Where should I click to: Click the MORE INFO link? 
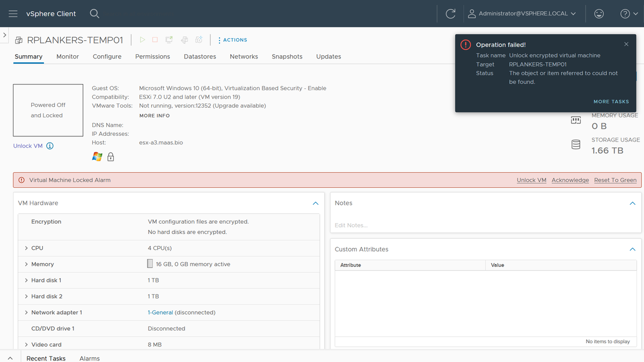155,115
